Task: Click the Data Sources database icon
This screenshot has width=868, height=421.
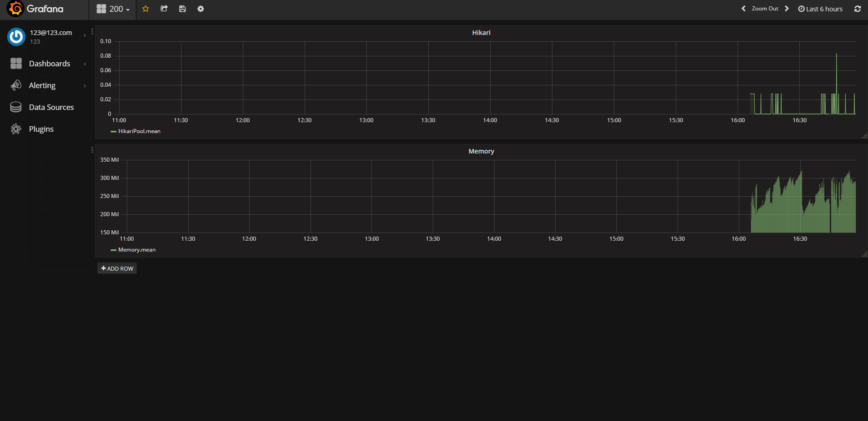Action: 16,107
